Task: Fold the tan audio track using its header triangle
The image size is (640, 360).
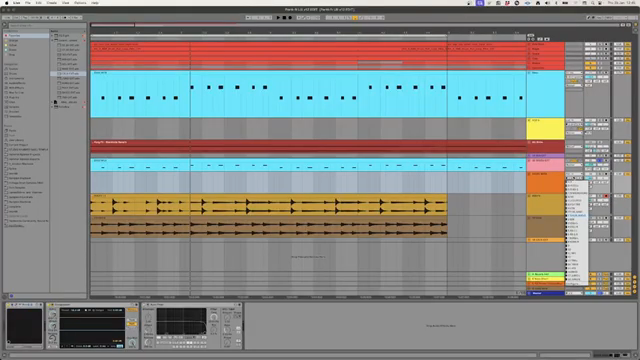Action: (x=529, y=196)
